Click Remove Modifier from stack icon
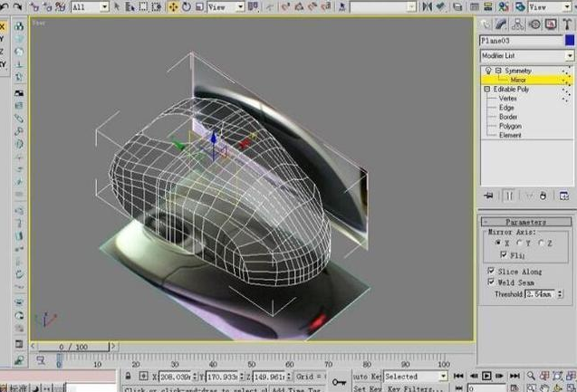 click(x=543, y=196)
